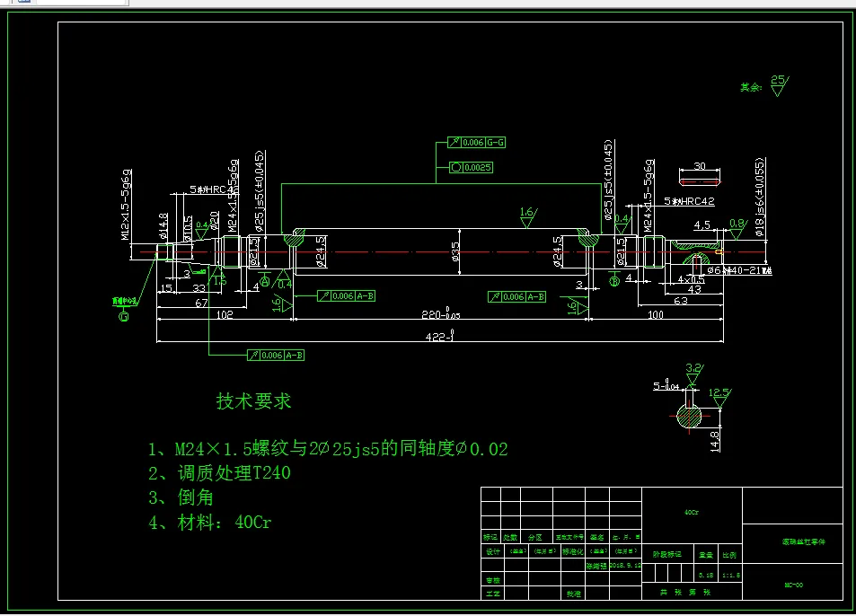Select the scale value 1:1.8 in title block
The height and width of the screenshot is (616, 856).
[x=731, y=576]
